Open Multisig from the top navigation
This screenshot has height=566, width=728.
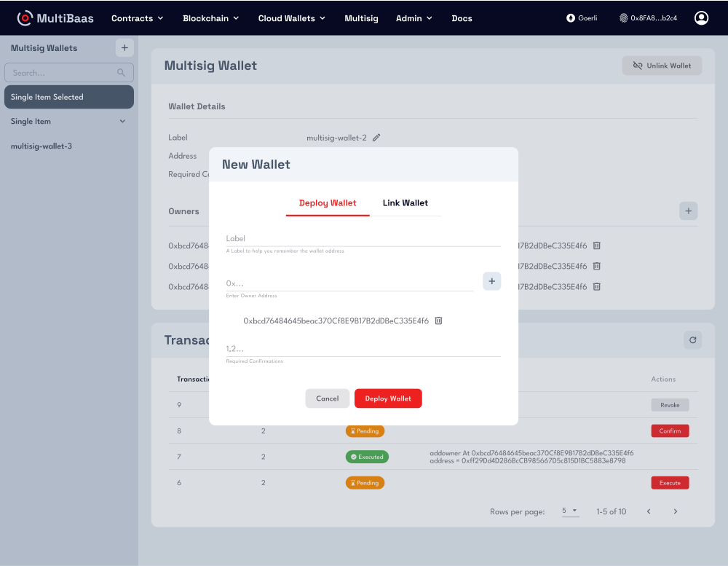tap(361, 18)
